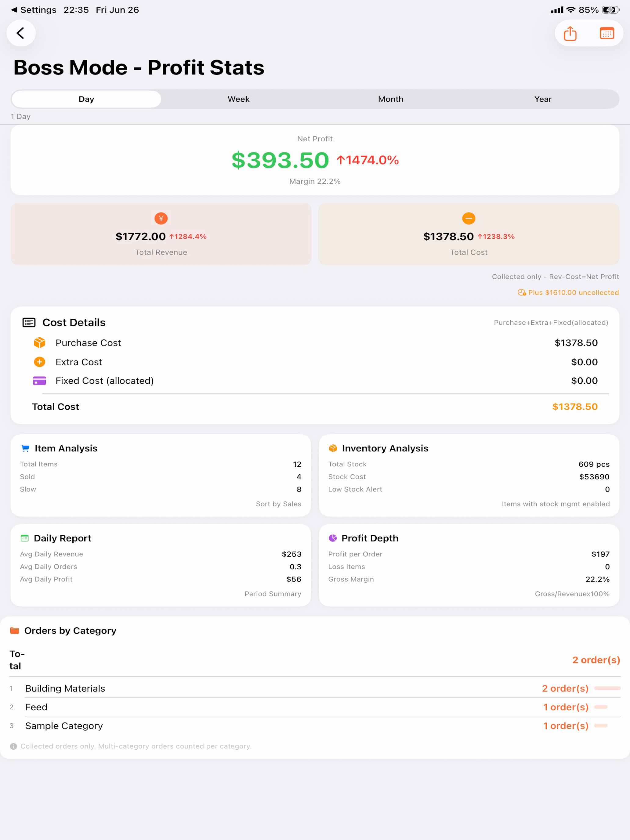Select the Purchase Cost row amount
This screenshot has height=840, width=630.
coord(576,342)
